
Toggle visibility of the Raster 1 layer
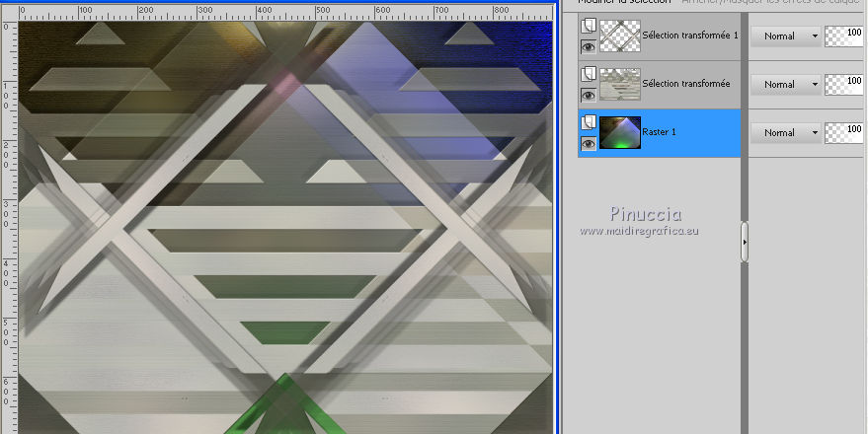589,144
